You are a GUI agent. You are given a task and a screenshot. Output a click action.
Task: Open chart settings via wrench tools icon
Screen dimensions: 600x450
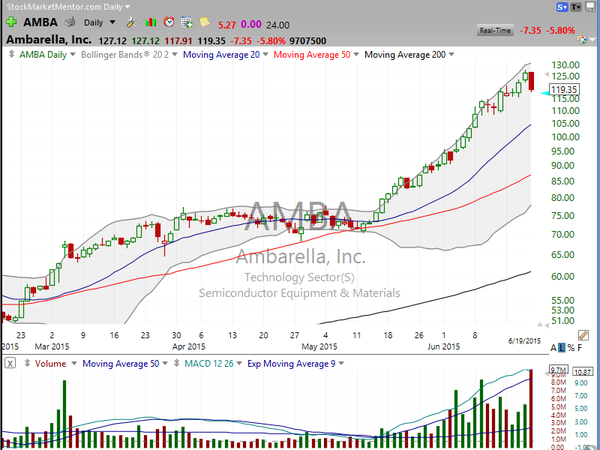(132, 22)
